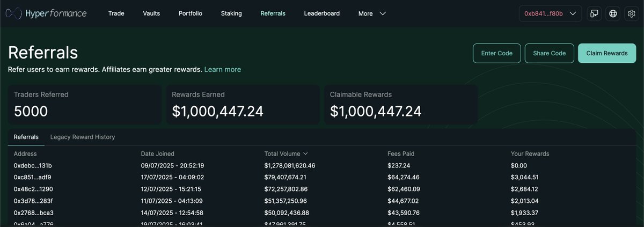Screen dimensions: 644x227
Task: Switch to the Referrals table tab
Action: [x=26, y=137]
